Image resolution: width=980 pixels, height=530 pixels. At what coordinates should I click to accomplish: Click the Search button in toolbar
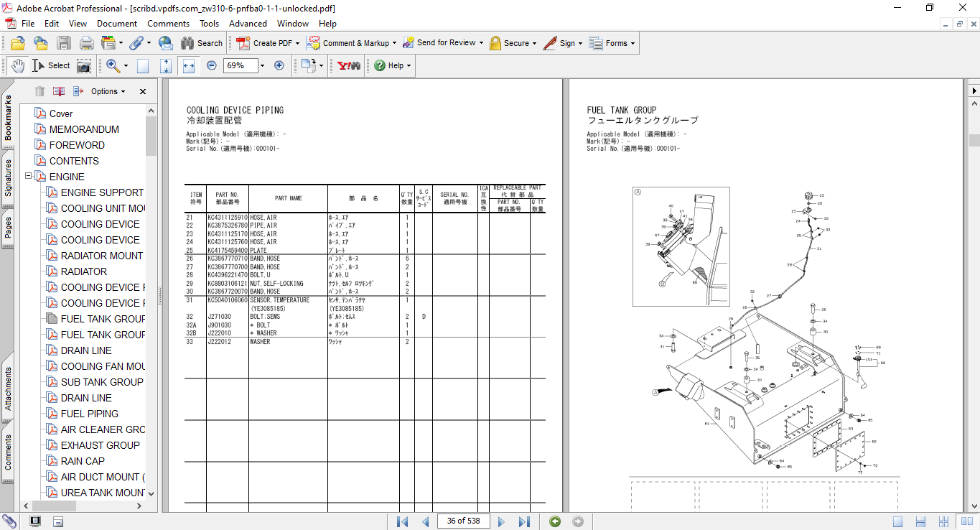pyautogui.click(x=202, y=43)
